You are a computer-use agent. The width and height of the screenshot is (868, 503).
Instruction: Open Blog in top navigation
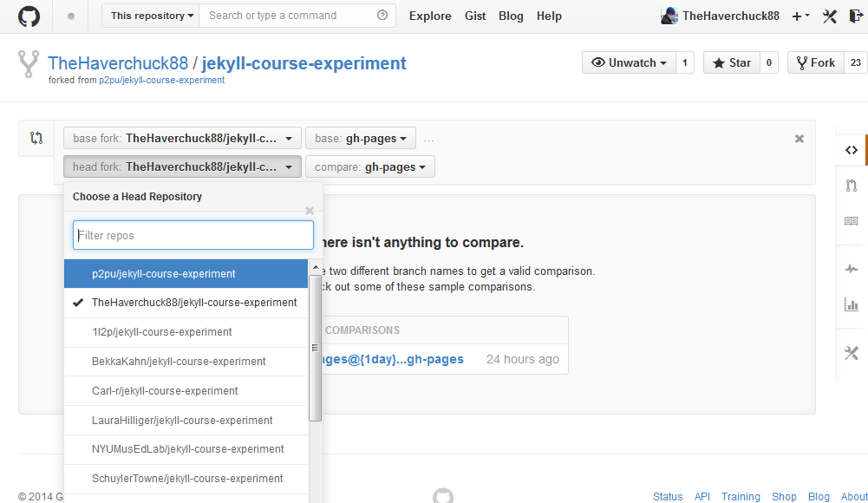[x=511, y=16]
